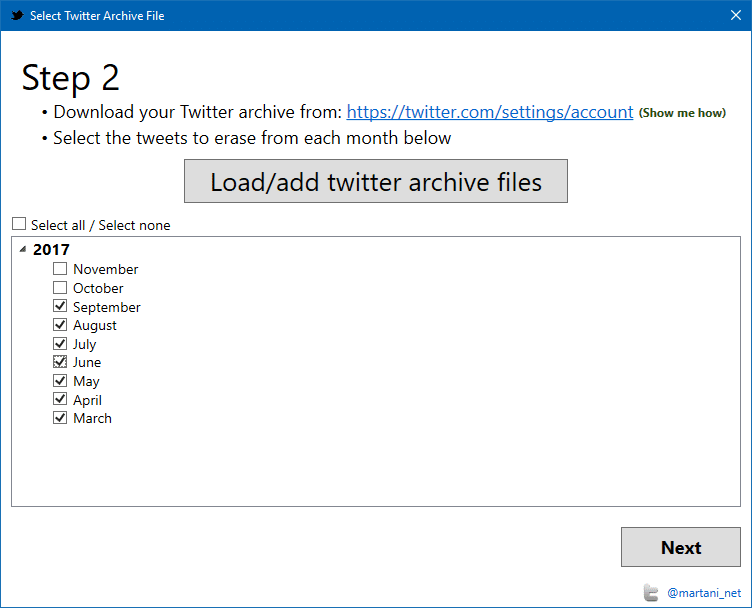The height and width of the screenshot is (608, 752).
Task: Click the August month label
Action: click(x=94, y=326)
